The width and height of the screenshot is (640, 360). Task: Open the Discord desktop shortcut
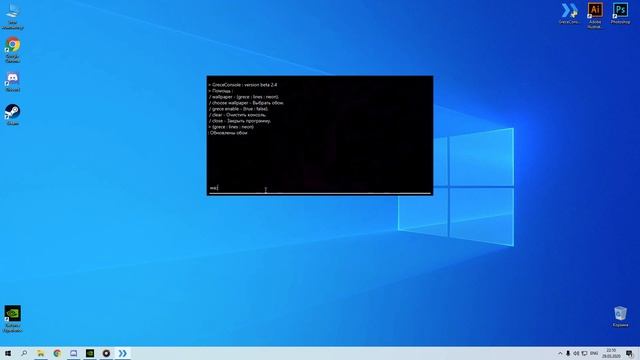point(13,82)
